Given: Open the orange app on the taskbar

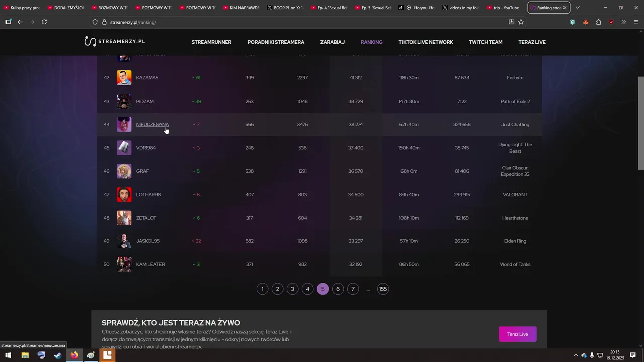Looking at the screenshot, I should point(107,355).
